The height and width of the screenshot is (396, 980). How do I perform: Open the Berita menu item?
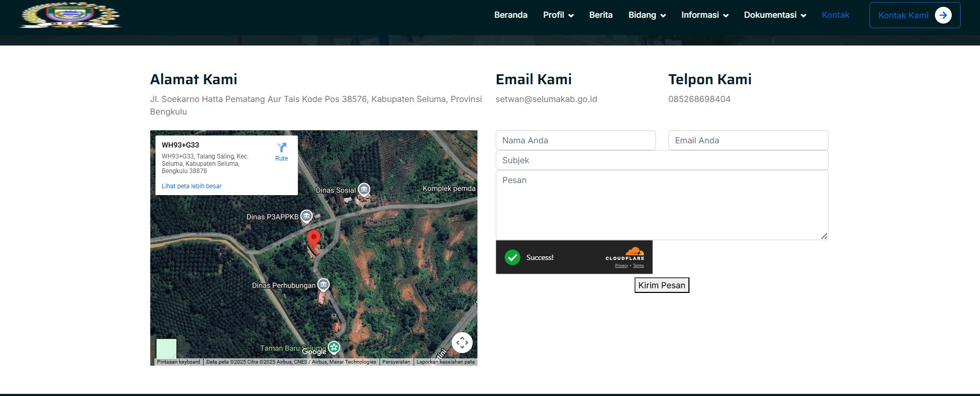(600, 15)
